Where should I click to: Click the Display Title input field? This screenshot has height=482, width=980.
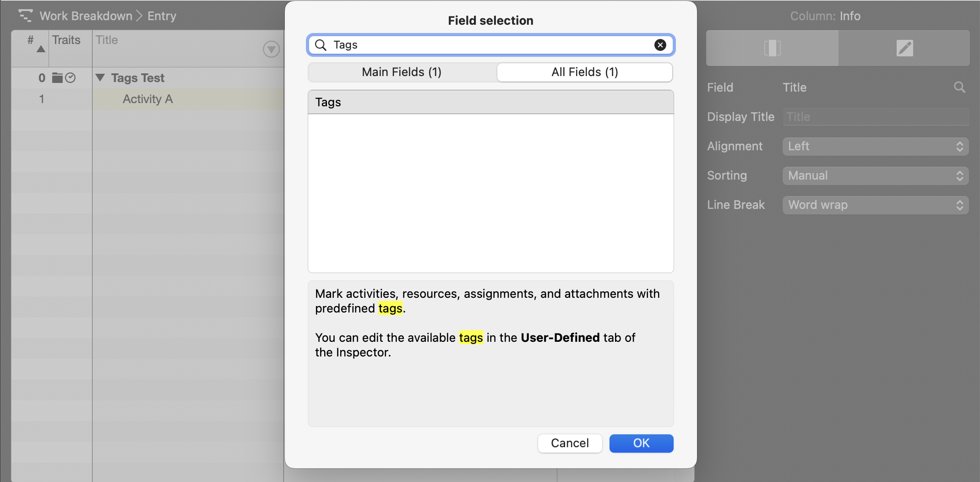[876, 117]
